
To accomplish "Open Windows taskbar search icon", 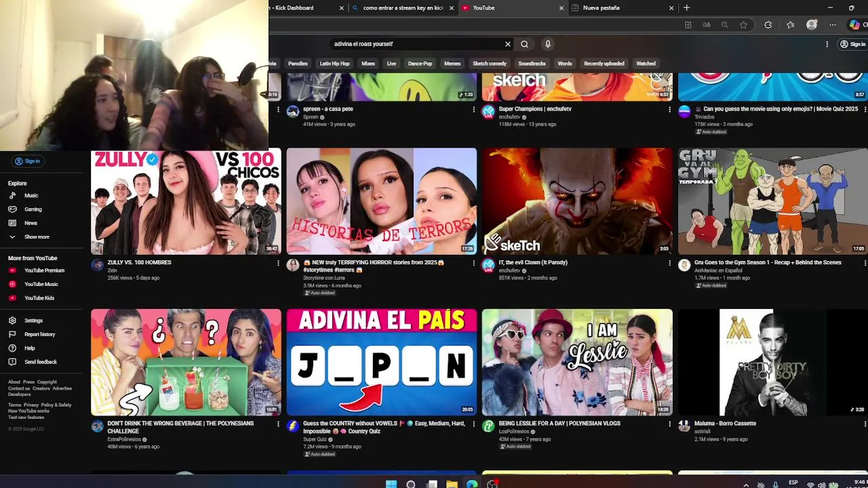I will pyautogui.click(x=411, y=484).
